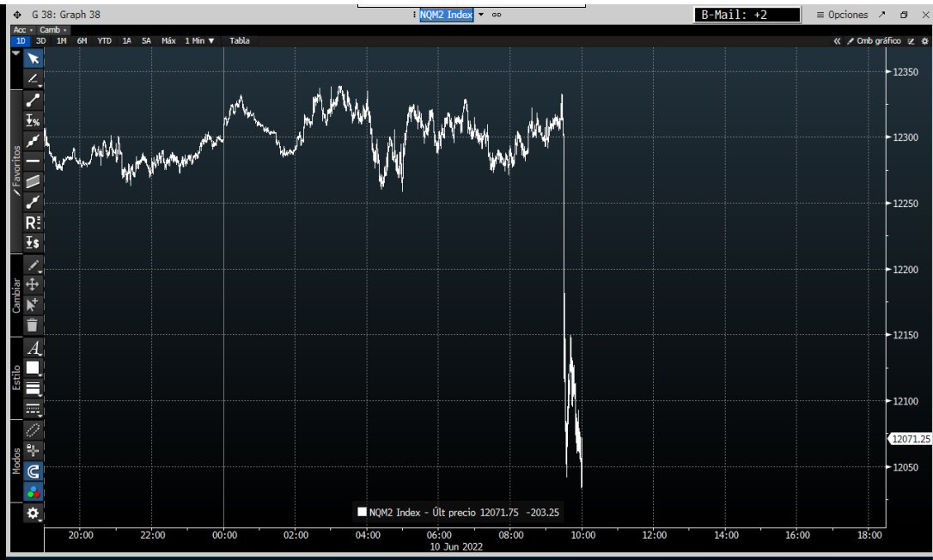Select the 6M time range tab
The image size is (933, 560).
pos(82,40)
